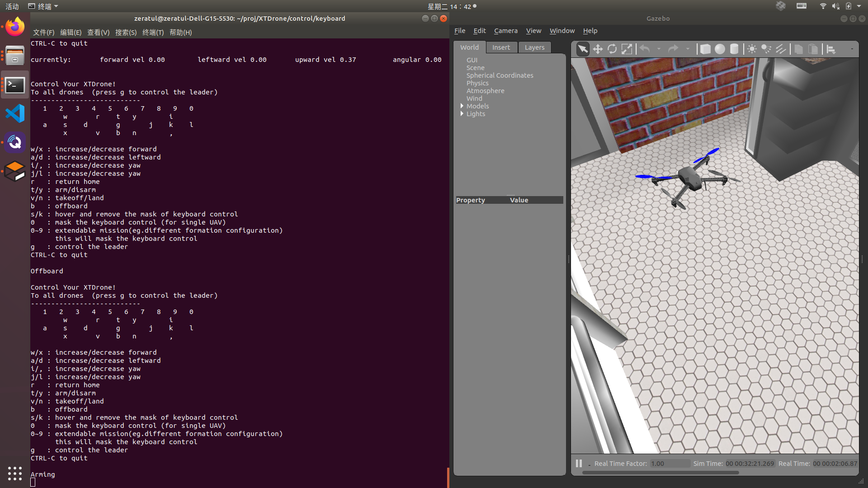
Task: Insert a box shape
Action: (705, 49)
